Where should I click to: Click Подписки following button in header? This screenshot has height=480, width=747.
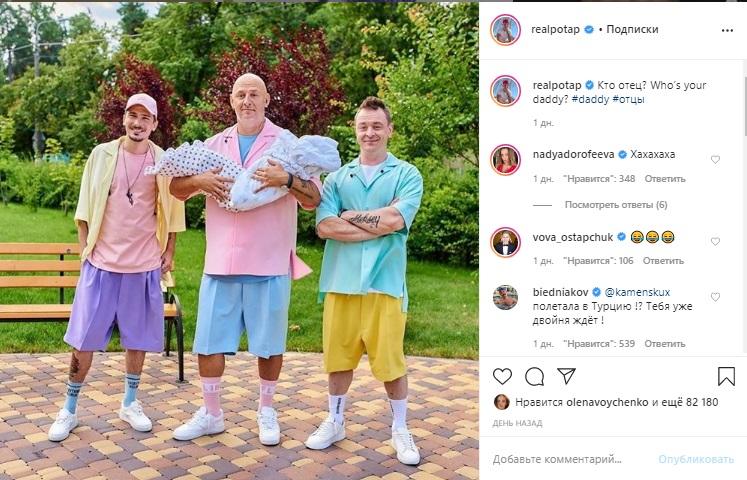pos(632,30)
